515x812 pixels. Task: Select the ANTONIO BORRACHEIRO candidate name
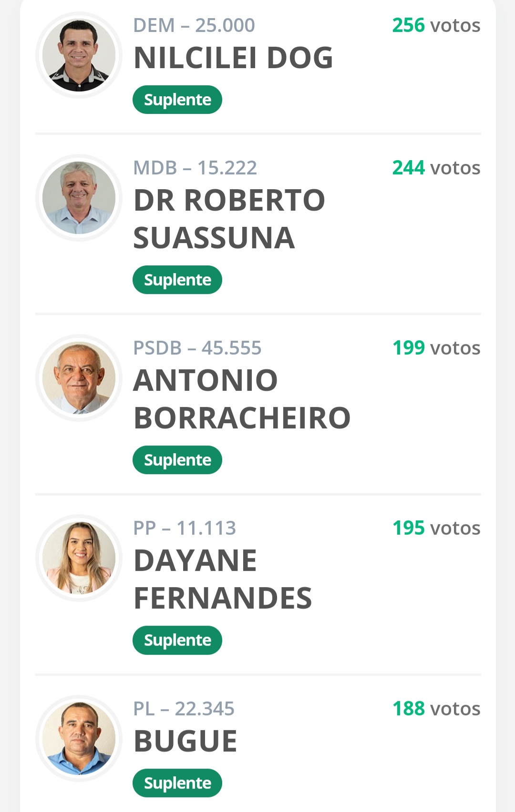(242, 399)
